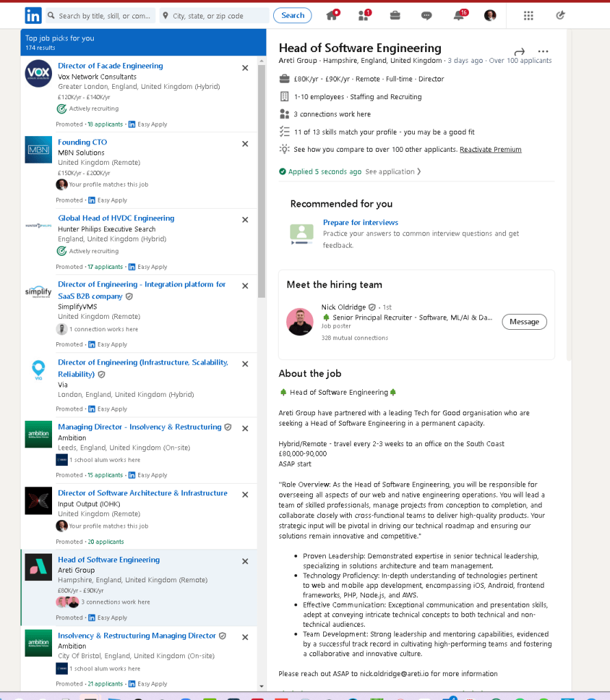Screen dimensions: 610x700
Task: Open the See application link
Action: pyautogui.click(x=393, y=172)
